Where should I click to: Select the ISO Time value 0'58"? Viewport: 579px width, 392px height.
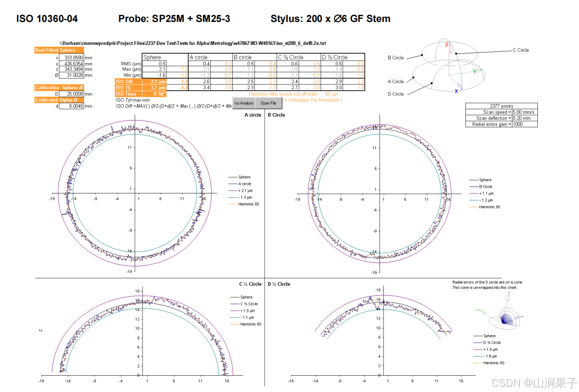tap(155, 94)
